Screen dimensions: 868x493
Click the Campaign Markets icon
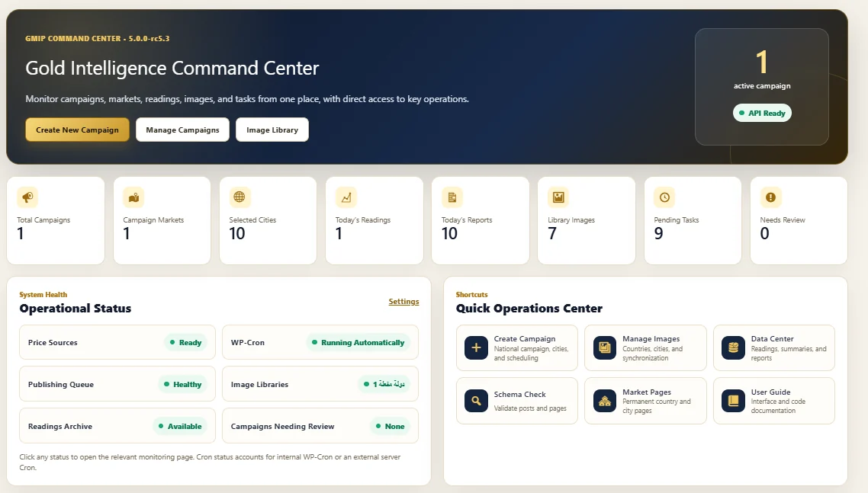(x=133, y=197)
